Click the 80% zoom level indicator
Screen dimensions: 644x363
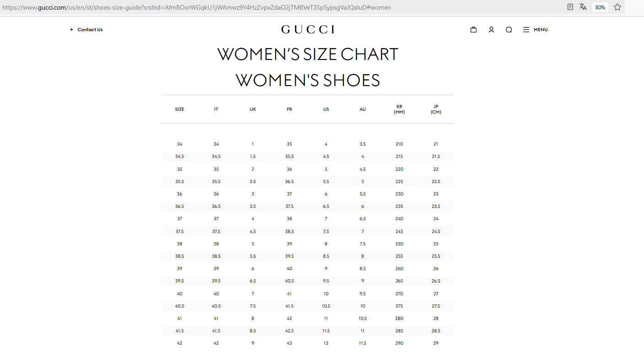(600, 7)
